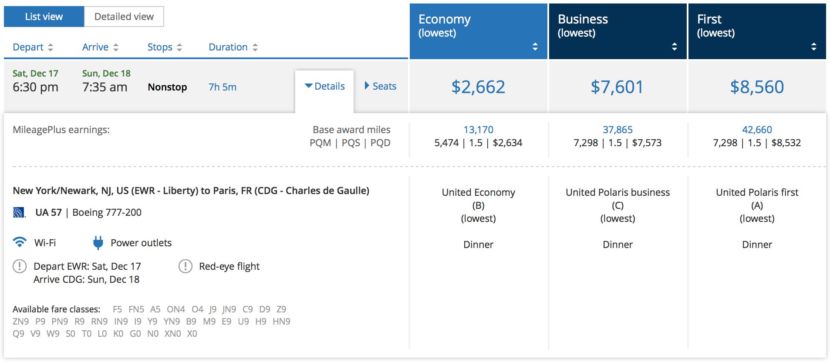Sort flights by Depart time
Screen dimensions: 830x362
coord(33,47)
